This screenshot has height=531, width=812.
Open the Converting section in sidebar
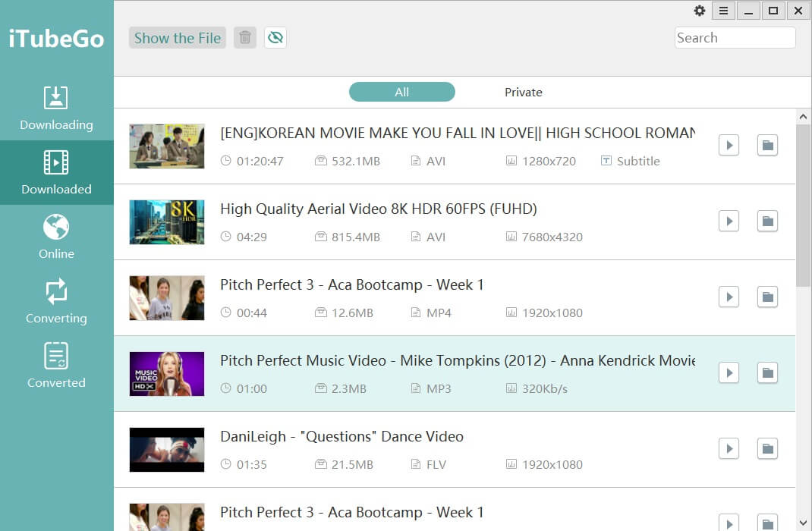pos(56,302)
